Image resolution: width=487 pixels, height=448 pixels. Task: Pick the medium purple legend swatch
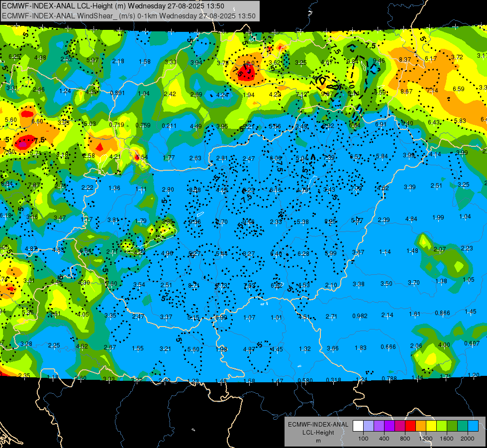coord(379,426)
